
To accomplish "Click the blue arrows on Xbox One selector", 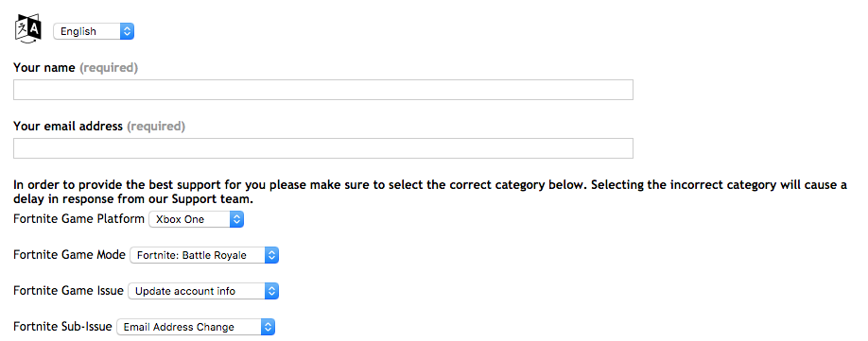I will pyautogui.click(x=236, y=219).
